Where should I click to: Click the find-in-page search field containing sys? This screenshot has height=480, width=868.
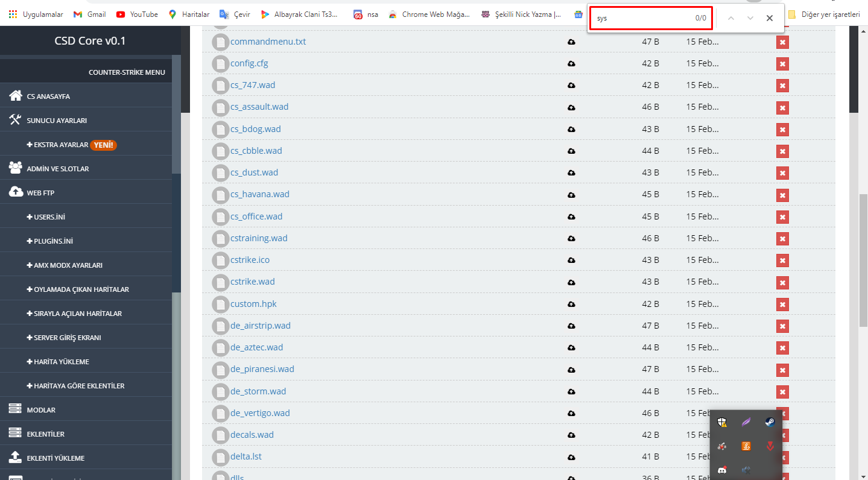tap(642, 18)
